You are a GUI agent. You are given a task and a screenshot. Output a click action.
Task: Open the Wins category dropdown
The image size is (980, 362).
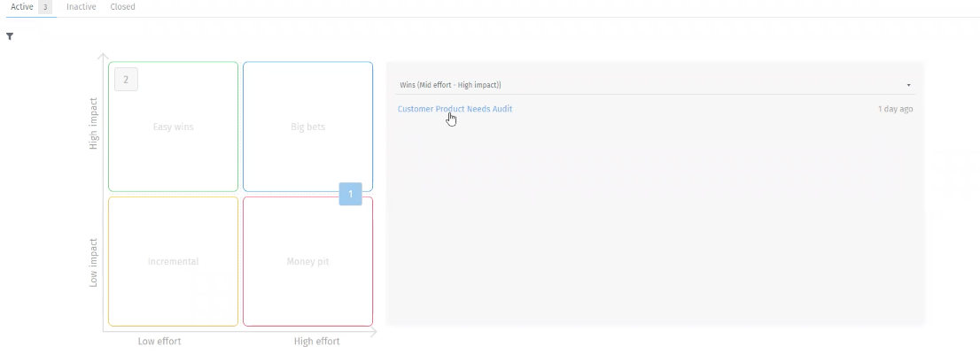pos(654,85)
